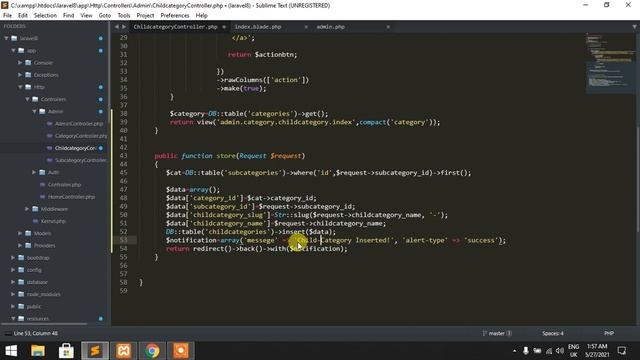Open the View menu

[x=86, y=16]
